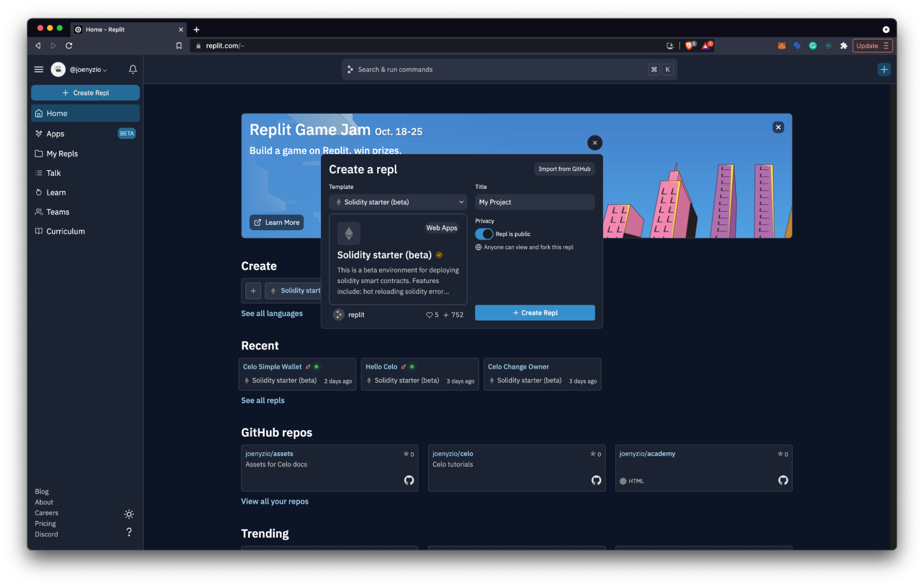
Task: Open the browser Update menu button
Action: point(872,45)
